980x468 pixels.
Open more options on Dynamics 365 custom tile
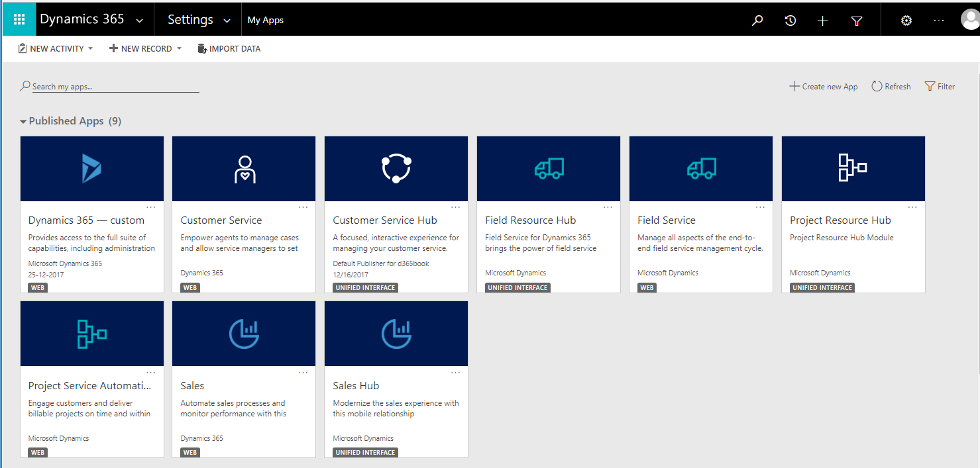151,207
